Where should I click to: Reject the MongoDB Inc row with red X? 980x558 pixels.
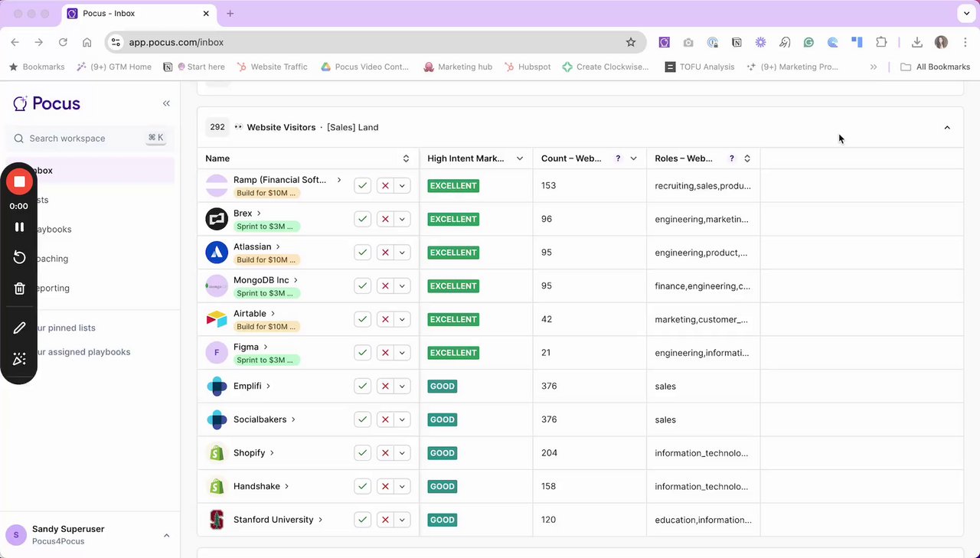click(385, 286)
